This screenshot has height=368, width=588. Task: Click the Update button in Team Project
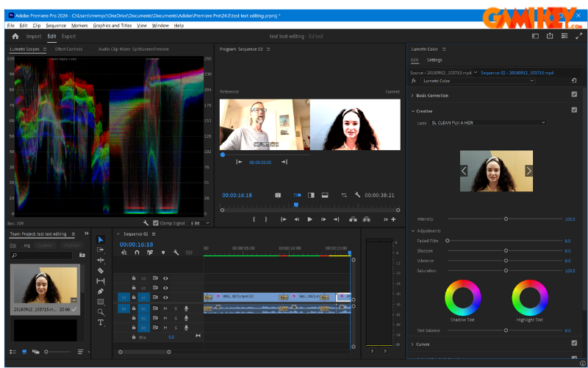point(45,245)
